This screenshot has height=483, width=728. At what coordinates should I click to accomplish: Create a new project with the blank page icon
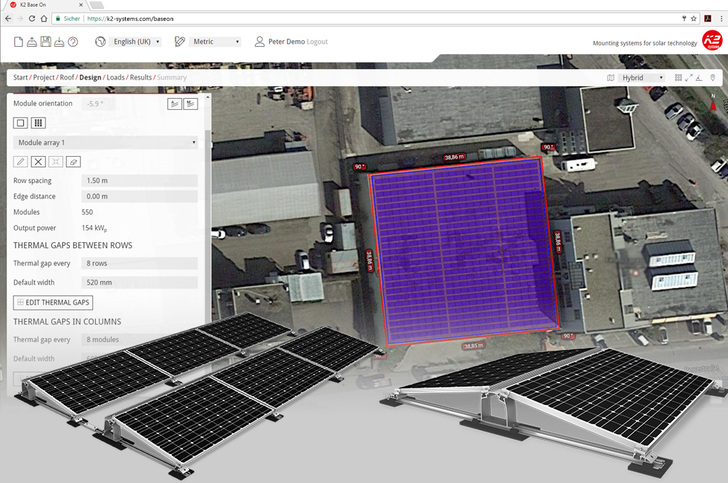(18, 42)
